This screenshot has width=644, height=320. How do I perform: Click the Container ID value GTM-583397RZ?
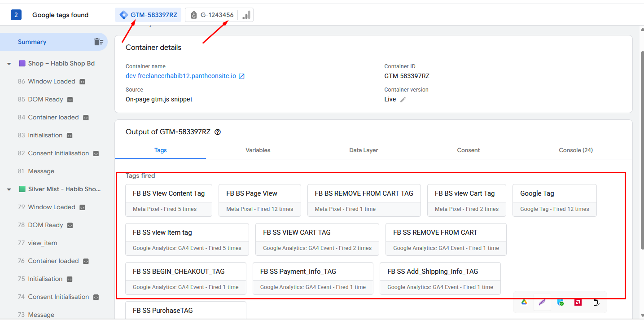pyautogui.click(x=407, y=76)
